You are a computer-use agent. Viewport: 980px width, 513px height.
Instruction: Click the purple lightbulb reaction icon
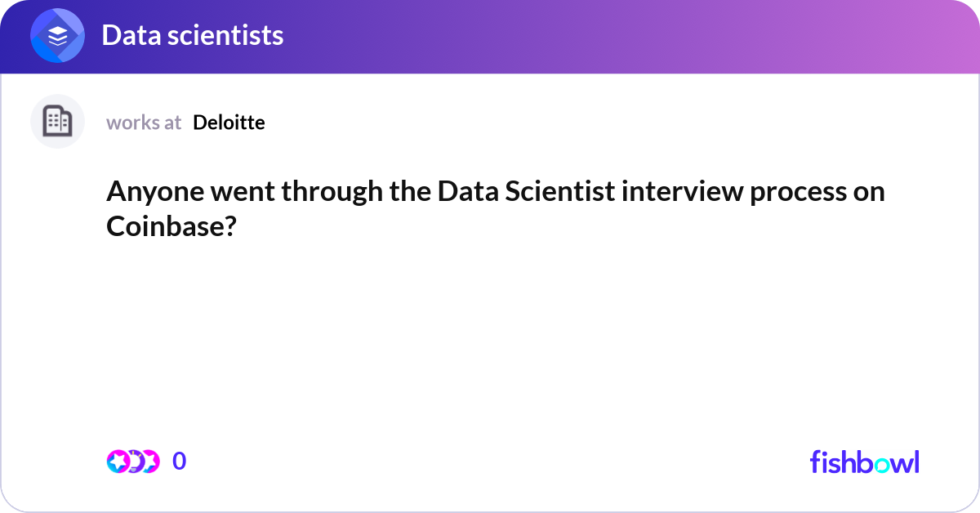click(134, 462)
